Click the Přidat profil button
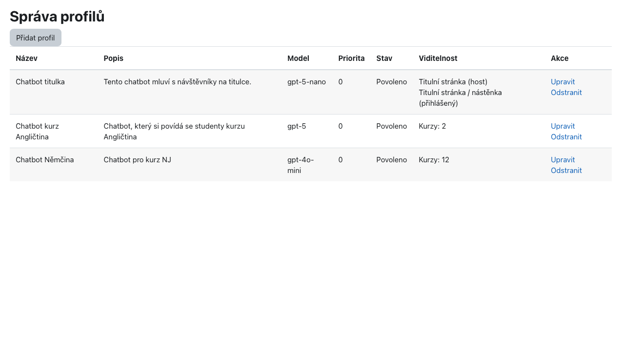This screenshot has height=364, width=622. [36, 38]
